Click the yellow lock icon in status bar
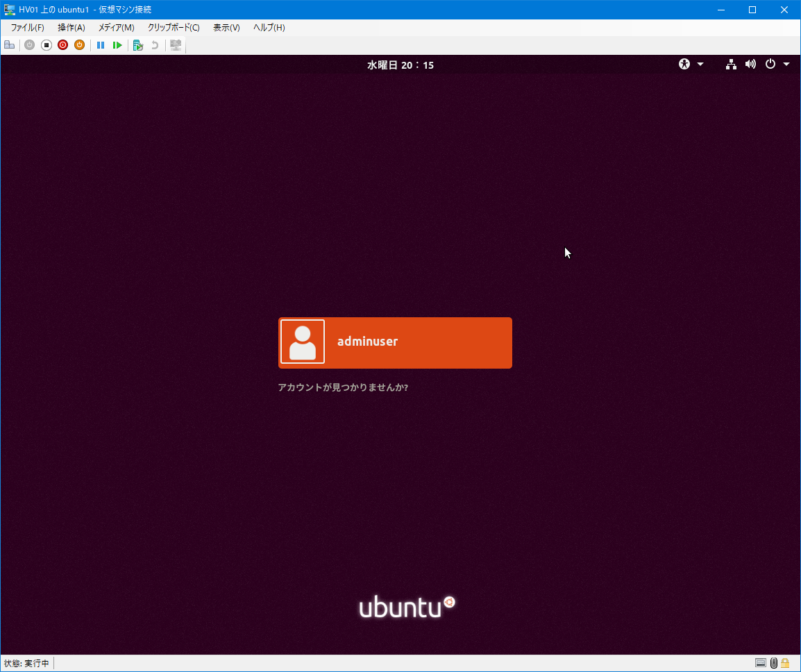 [785, 663]
